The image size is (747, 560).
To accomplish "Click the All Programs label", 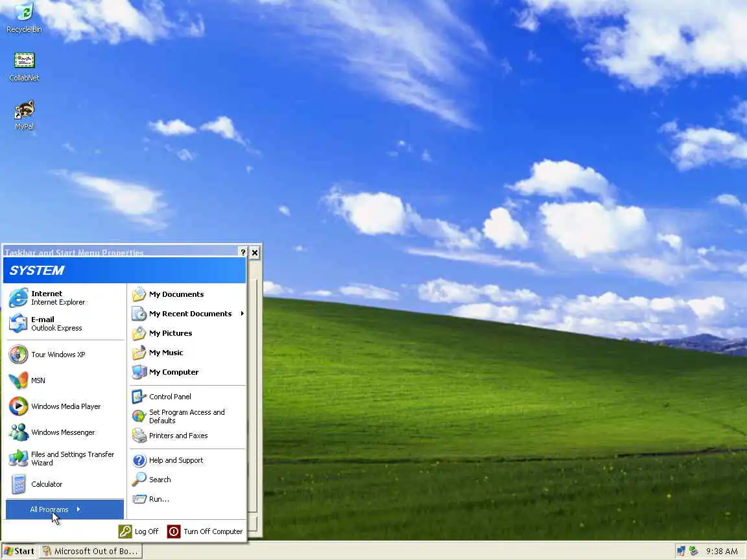I will coord(49,509).
